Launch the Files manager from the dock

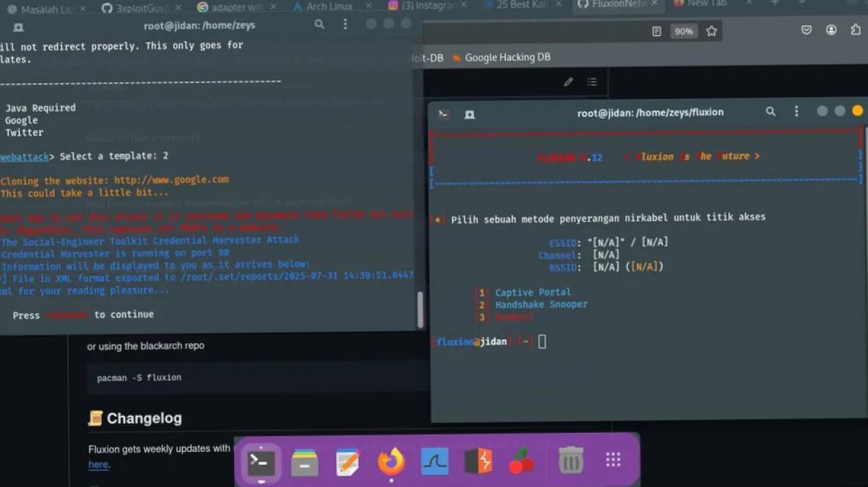coord(304,462)
